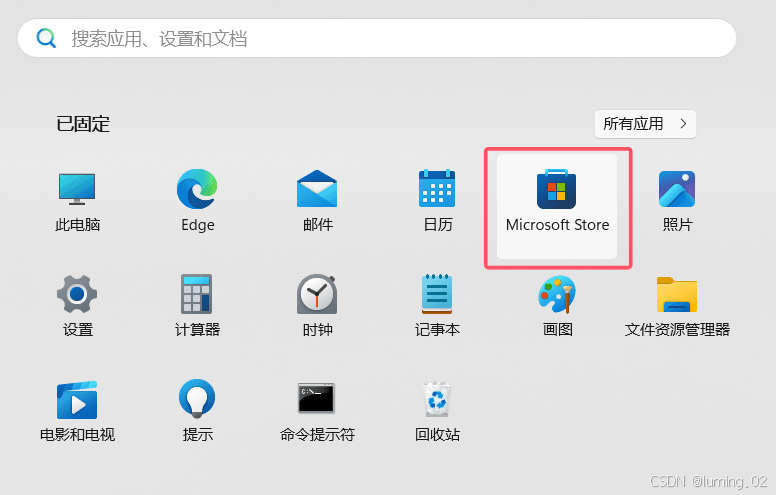Image resolution: width=776 pixels, height=495 pixels.
Task: Click the 所有应用 all apps button
Action: pyautogui.click(x=645, y=124)
